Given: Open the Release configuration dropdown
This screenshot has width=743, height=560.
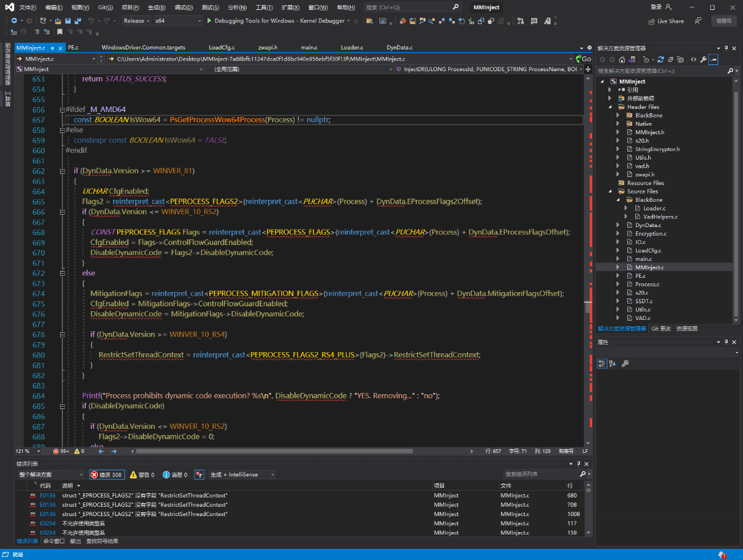Looking at the screenshot, I should point(136,21).
